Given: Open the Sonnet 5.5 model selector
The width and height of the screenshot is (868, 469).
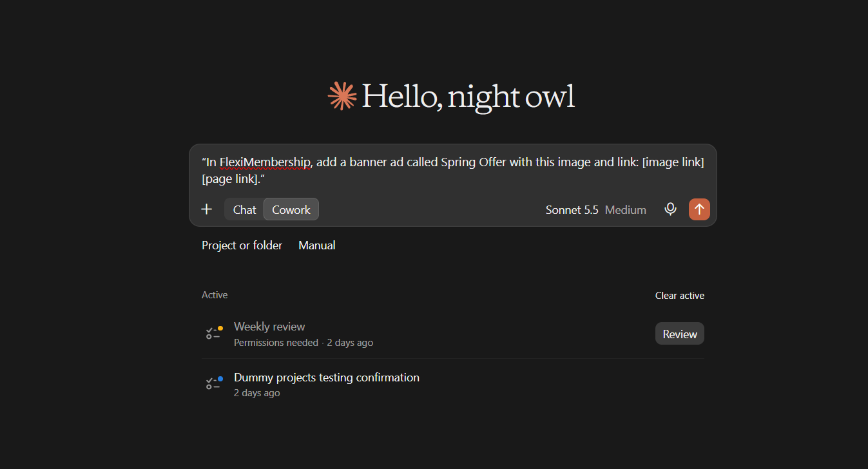Looking at the screenshot, I should (572, 209).
